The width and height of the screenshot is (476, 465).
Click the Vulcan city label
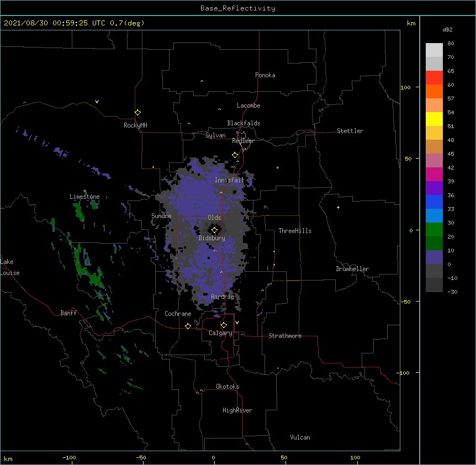coord(300,437)
